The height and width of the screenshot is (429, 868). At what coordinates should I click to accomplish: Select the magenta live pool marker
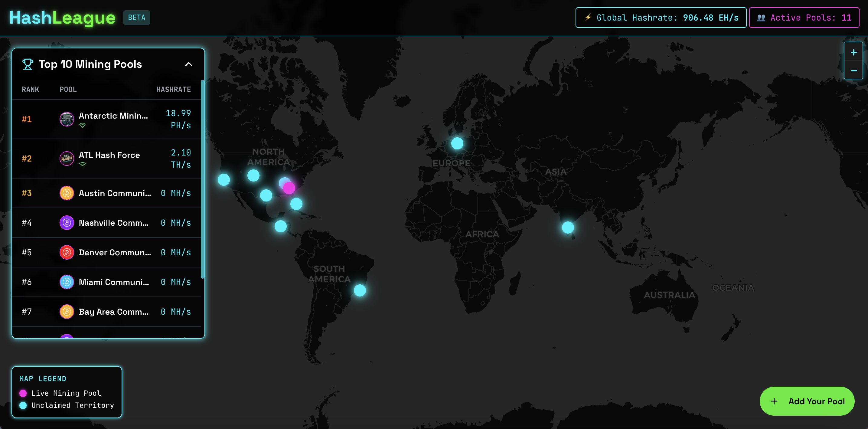click(x=290, y=189)
